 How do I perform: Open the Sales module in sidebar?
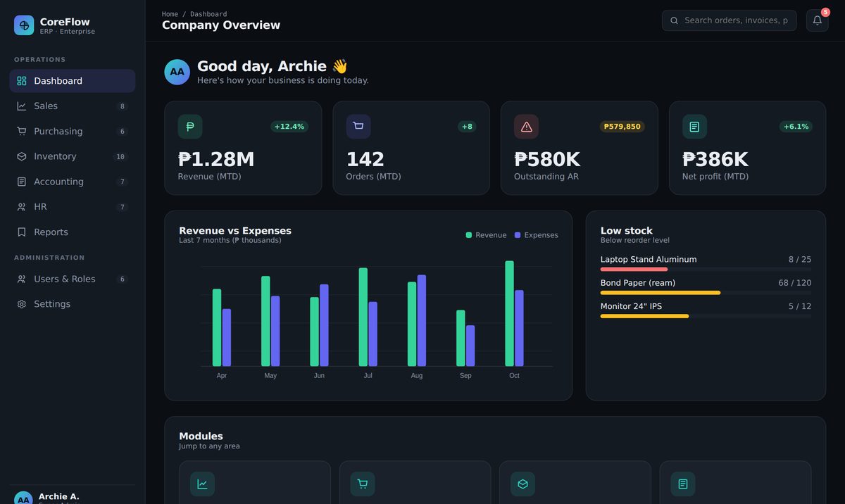[73, 106]
